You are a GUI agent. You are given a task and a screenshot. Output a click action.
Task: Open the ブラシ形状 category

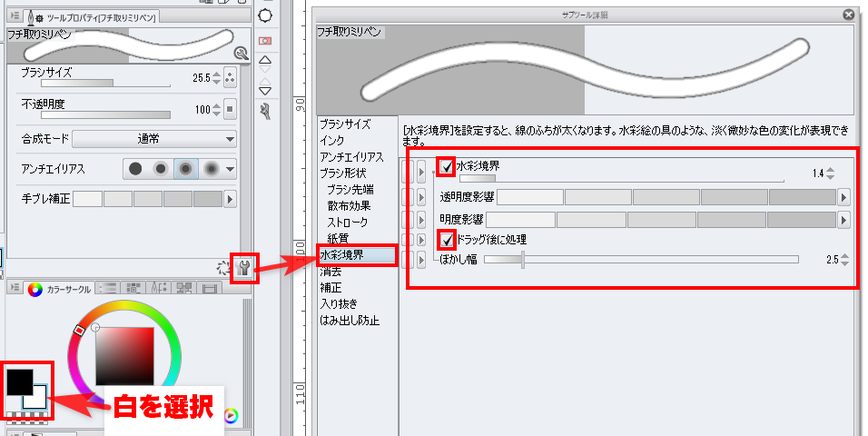coord(342,173)
